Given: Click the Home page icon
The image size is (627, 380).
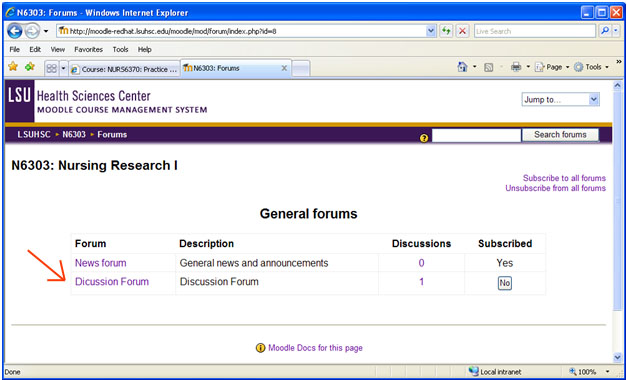Looking at the screenshot, I should coord(463,67).
